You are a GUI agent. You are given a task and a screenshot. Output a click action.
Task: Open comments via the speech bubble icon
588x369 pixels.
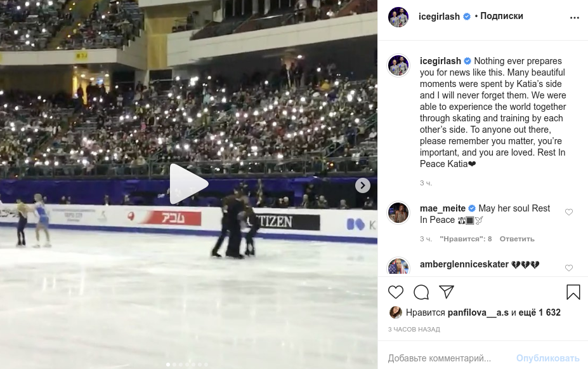[421, 292]
